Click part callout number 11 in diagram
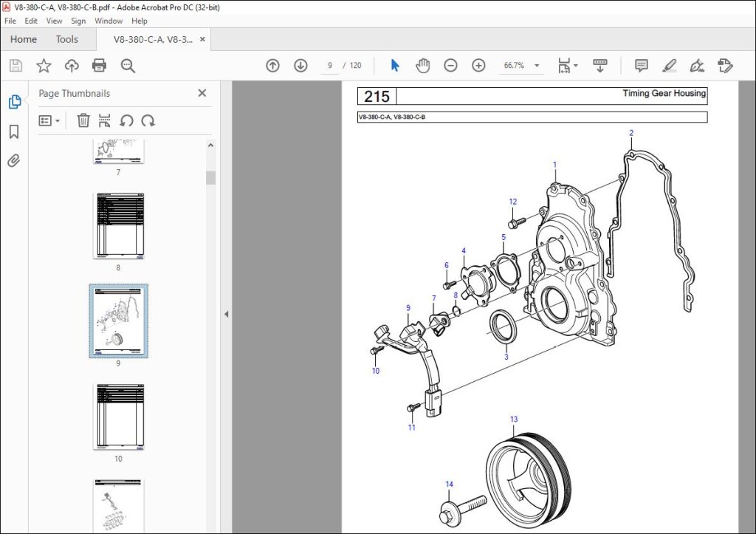 point(411,427)
